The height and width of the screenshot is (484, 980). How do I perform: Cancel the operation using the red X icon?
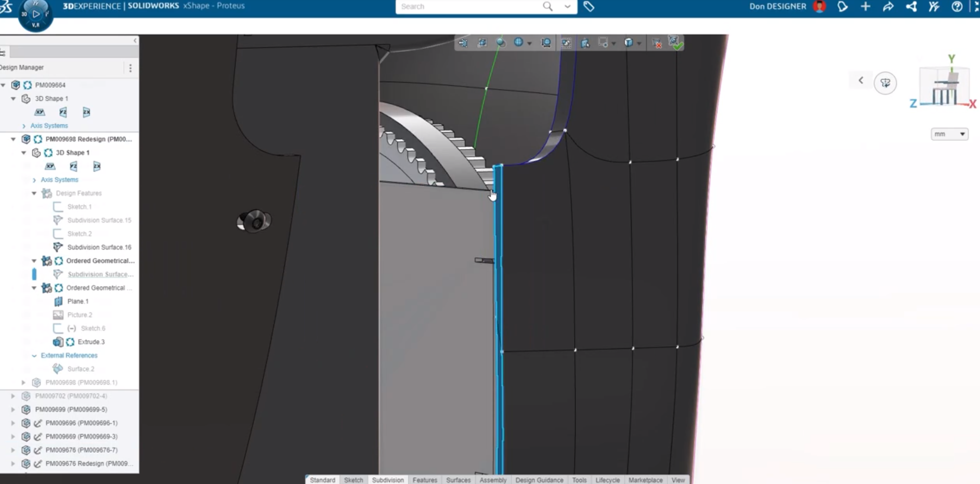(x=657, y=44)
